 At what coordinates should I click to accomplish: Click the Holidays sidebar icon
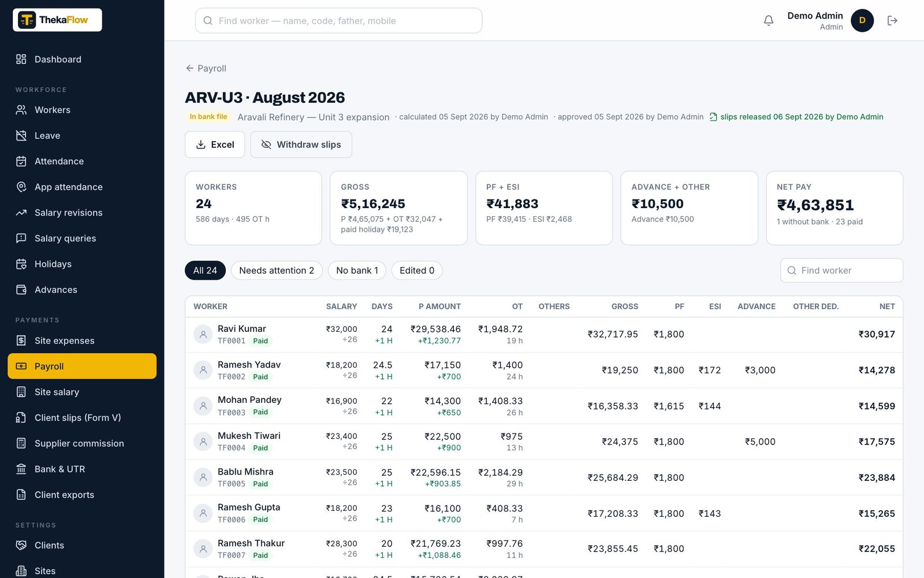[21, 264]
